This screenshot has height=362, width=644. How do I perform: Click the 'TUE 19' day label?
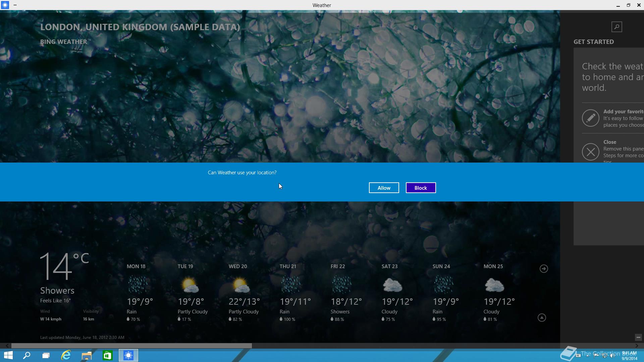point(185,266)
